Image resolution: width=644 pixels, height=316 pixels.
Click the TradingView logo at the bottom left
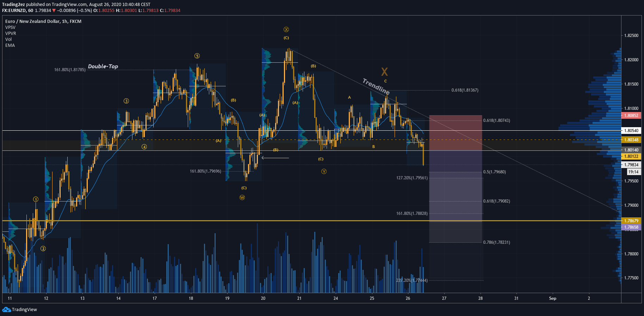(x=20, y=309)
